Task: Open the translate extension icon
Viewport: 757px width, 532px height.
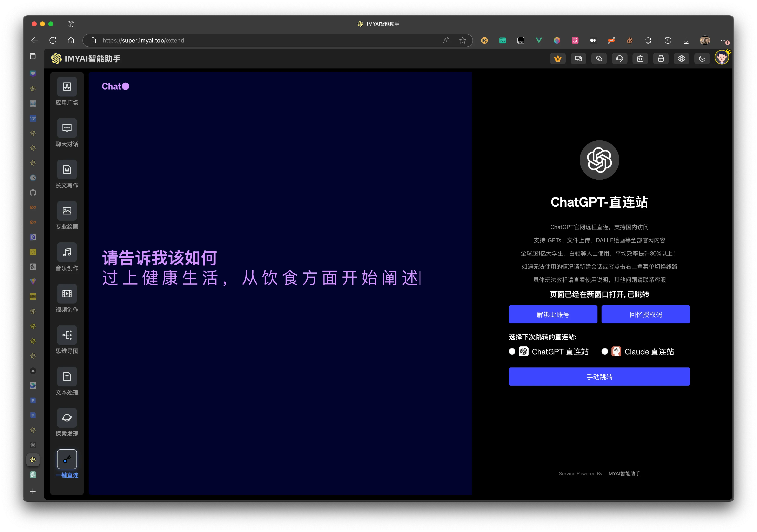Action: 575,40
